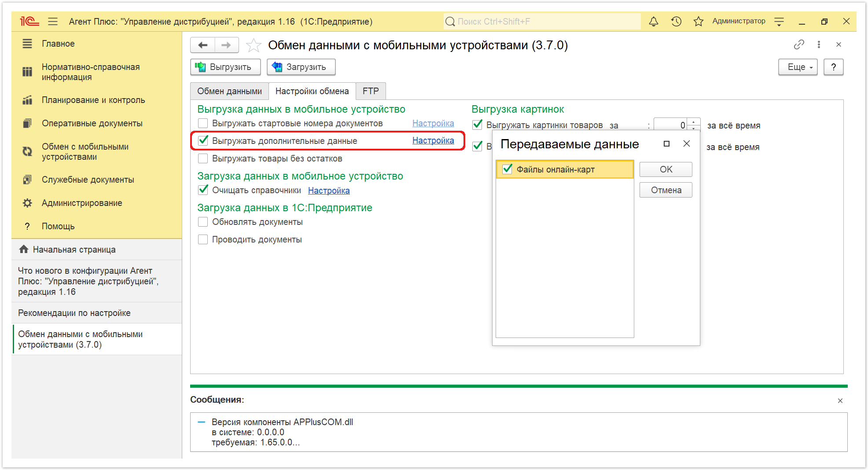Screen dimensions: 868x470
Task: Enable Проводить документы checkbox
Action: coord(203,239)
